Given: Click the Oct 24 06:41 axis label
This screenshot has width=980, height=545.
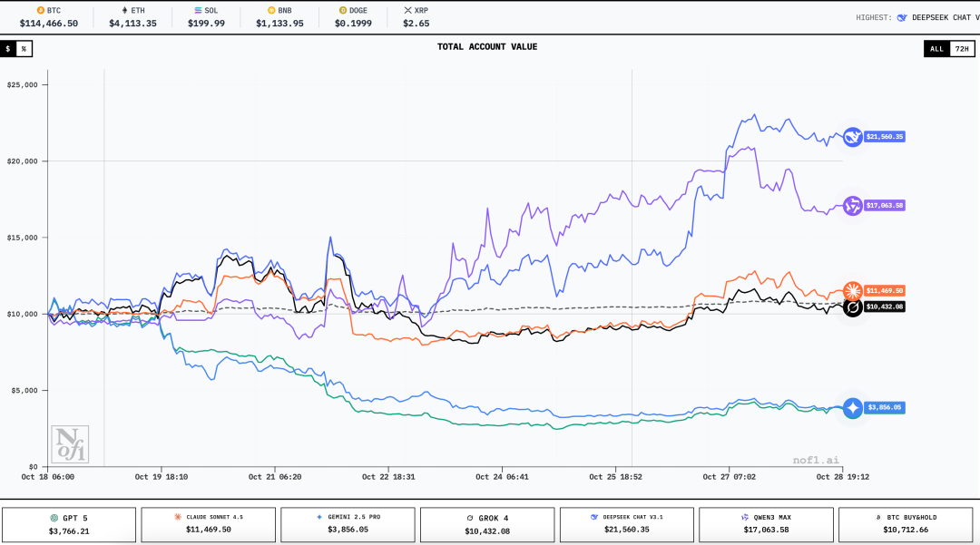Looking at the screenshot, I should pyautogui.click(x=502, y=476).
